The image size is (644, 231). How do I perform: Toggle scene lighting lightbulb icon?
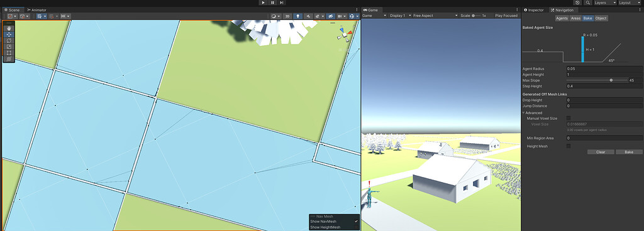298,16
